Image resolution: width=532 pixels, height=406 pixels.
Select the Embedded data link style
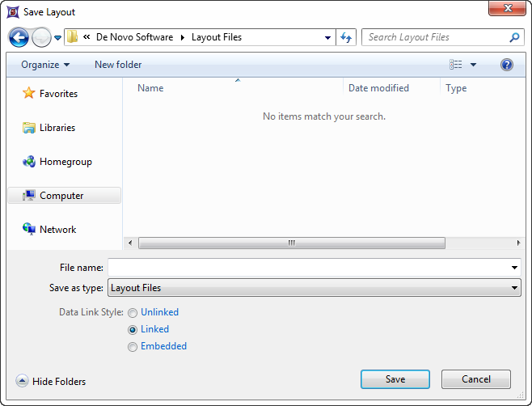click(133, 347)
